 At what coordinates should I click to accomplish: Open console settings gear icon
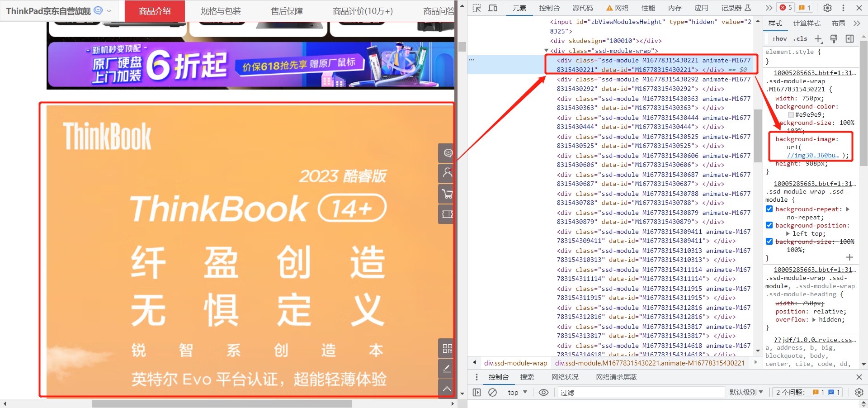coord(859,392)
